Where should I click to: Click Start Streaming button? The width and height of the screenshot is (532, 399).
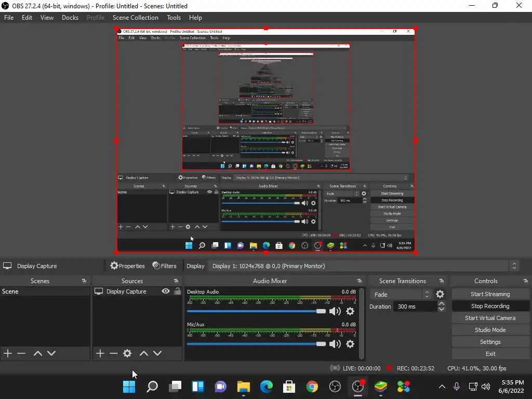pos(490,294)
